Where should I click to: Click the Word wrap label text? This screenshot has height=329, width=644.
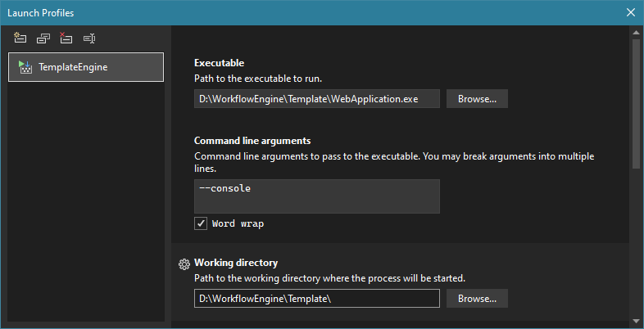coord(238,223)
